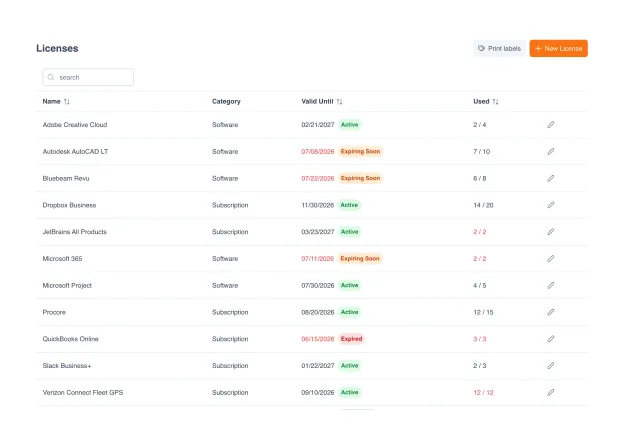Select Autodesk AutoCAD LT name cell

tap(75, 151)
